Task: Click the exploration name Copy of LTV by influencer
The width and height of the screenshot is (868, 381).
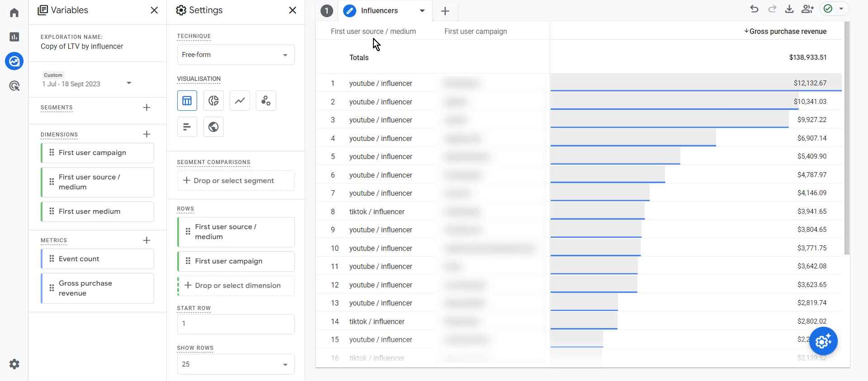Action: [x=82, y=46]
